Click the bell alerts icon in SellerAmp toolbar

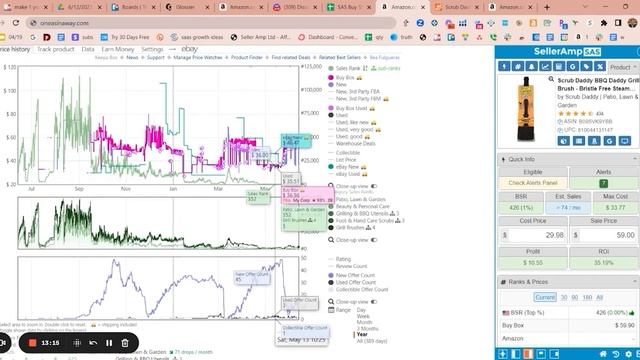tap(531, 67)
